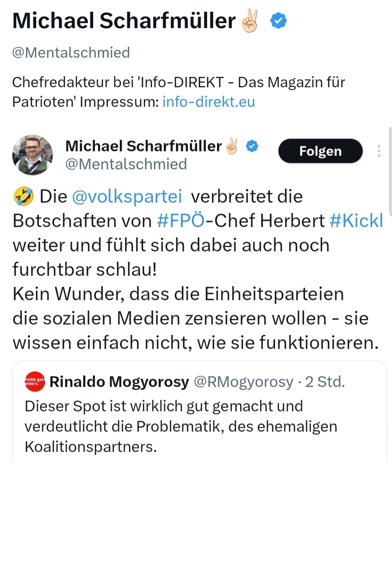This screenshot has width=392, height=588.
Task: Click the Rinaldo Mogyorosy name
Action: coord(119,382)
